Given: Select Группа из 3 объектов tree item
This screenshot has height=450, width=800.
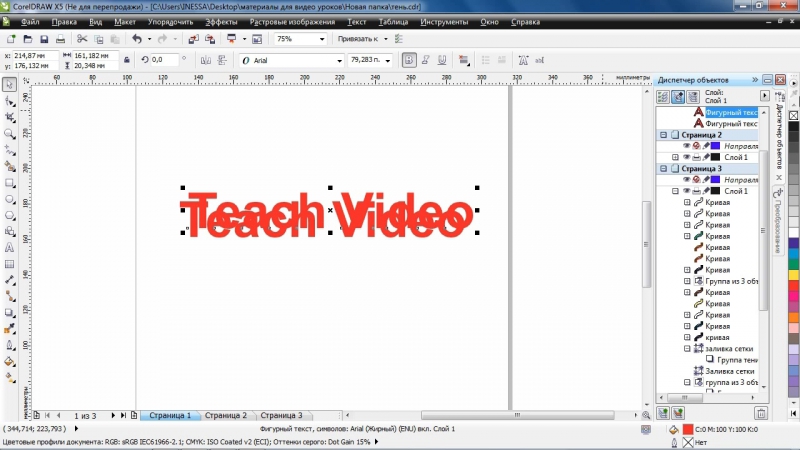Looking at the screenshot, I should 730,281.
